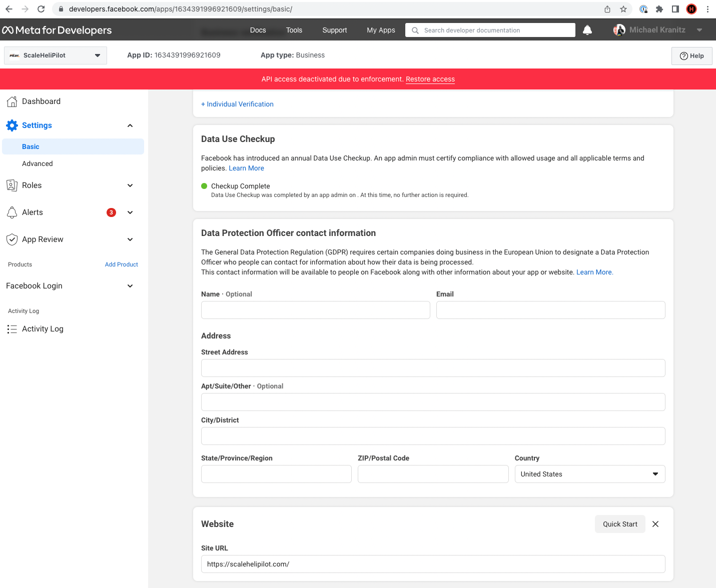The image size is (716, 588).
Task: Open the Advanced settings page
Action: pos(38,163)
